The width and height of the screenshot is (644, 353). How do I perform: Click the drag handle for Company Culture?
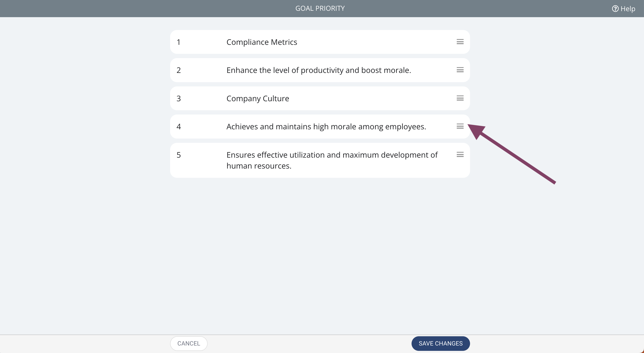pyautogui.click(x=460, y=98)
